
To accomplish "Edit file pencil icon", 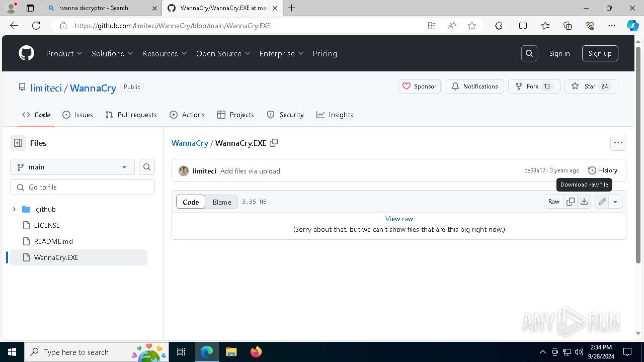I will 602,202.
